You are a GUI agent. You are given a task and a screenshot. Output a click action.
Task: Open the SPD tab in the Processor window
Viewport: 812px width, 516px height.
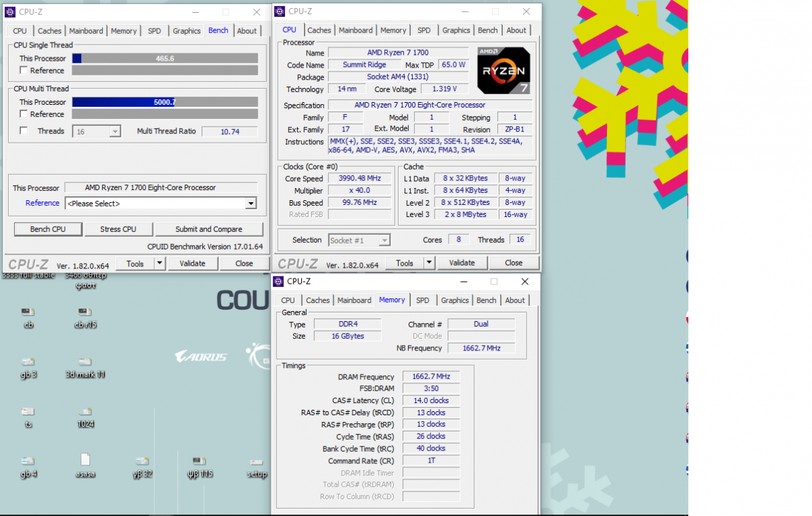[424, 30]
